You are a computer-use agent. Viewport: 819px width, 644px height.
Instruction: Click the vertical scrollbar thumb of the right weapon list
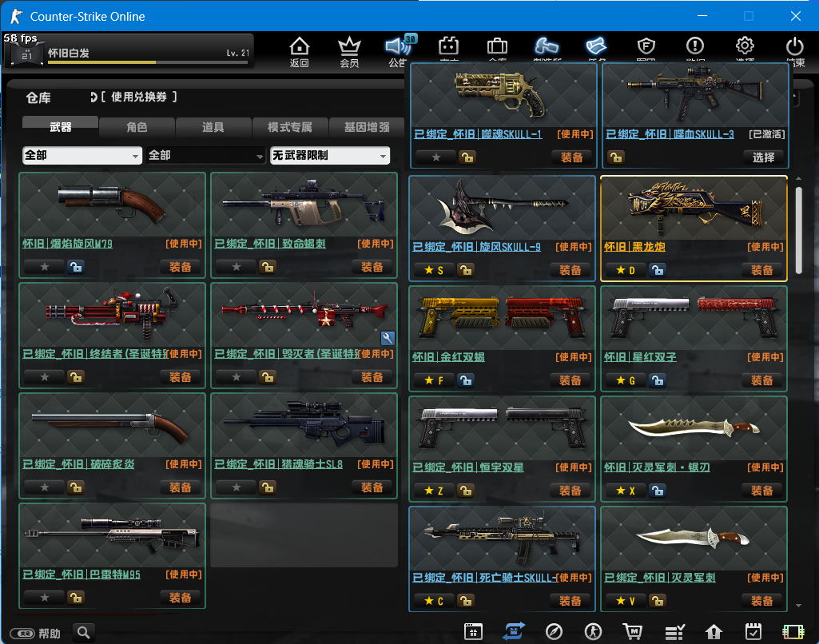[799, 230]
